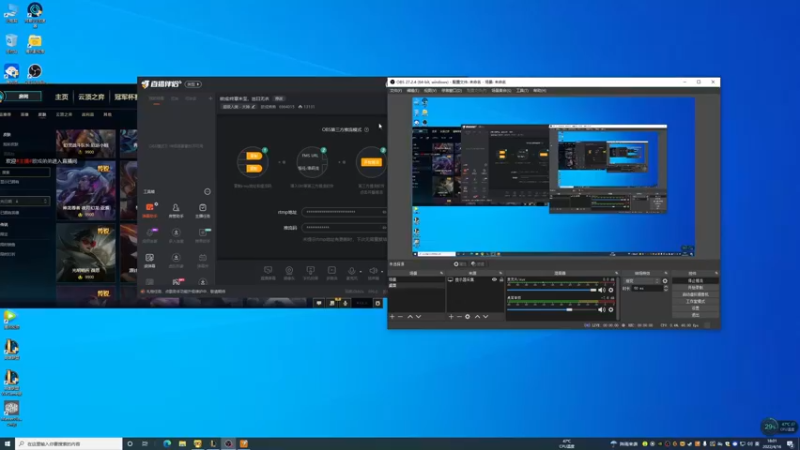Open 麦克风/Aux mixer gear settings
800x450 pixels.
click(611, 290)
